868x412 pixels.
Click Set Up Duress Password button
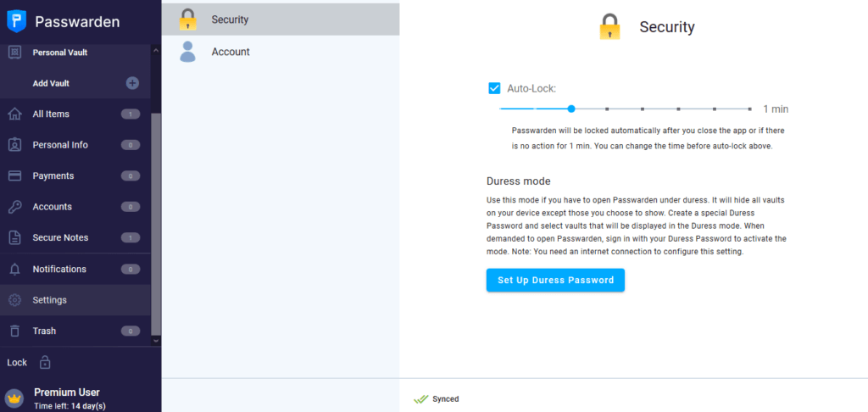(555, 281)
